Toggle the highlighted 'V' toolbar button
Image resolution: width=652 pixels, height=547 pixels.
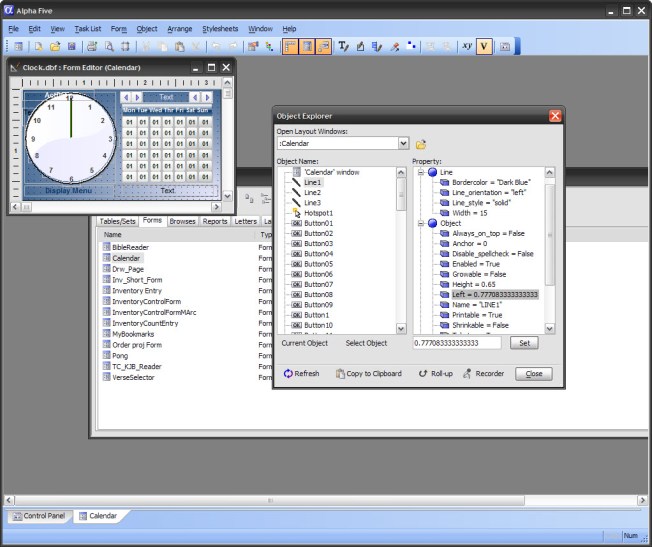coord(484,46)
